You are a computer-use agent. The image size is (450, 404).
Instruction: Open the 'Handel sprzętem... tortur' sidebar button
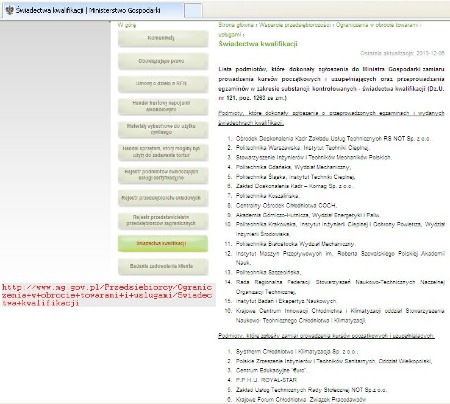[163, 152]
